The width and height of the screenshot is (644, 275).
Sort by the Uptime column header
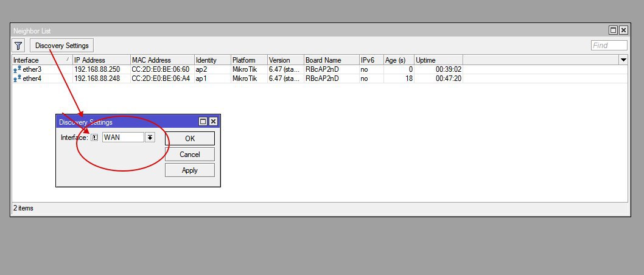(438, 60)
